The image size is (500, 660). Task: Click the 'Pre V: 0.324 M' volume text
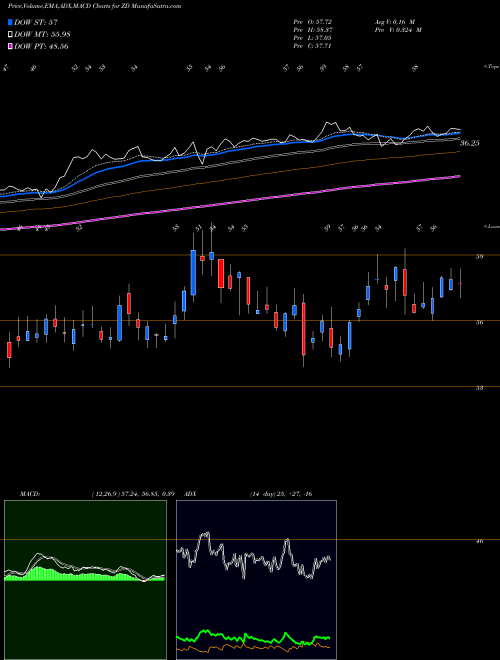pos(397,30)
